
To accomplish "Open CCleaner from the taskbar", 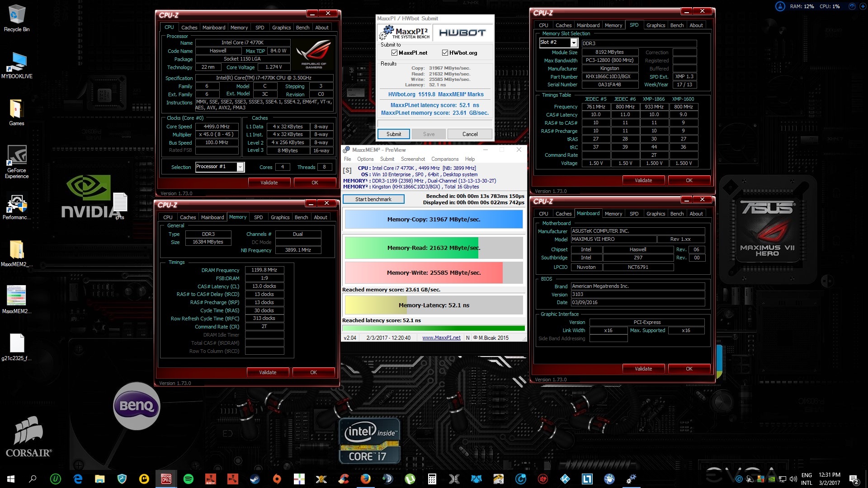I will click(344, 479).
